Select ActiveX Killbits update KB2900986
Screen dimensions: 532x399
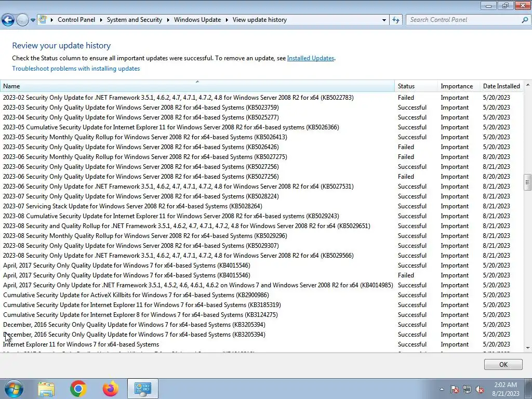click(262, 295)
